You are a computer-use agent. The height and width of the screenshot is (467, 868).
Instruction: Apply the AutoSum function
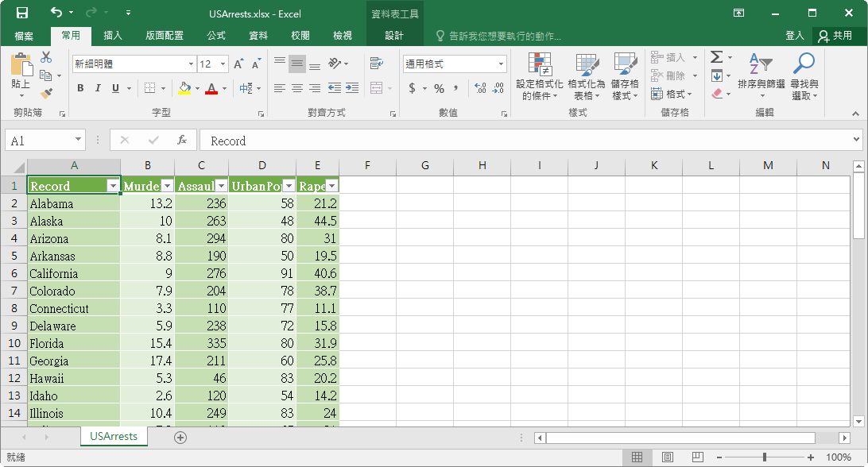point(718,57)
